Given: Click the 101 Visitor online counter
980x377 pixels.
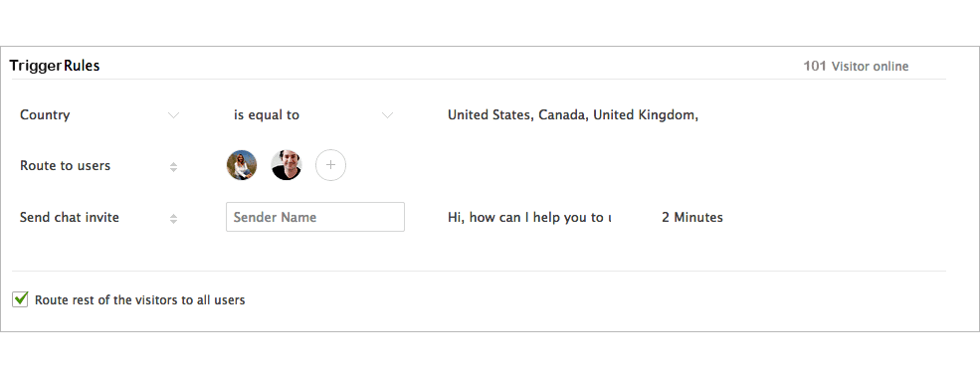Looking at the screenshot, I should (856, 66).
